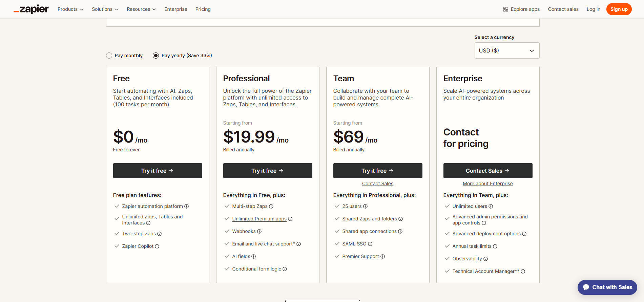644x302 pixels.
Task: Show info icon for Unlimited Premium apps
Action: coord(290,219)
